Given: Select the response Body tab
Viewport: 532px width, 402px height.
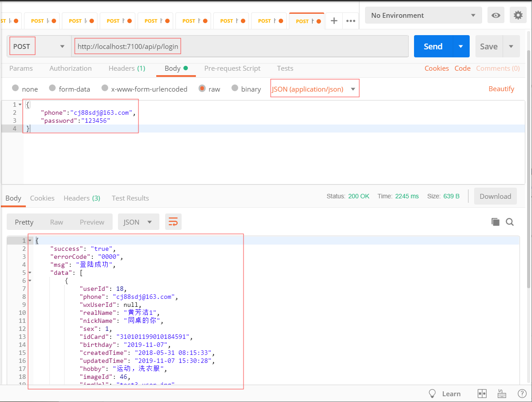Looking at the screenshot, I should (x=13, y=198).
